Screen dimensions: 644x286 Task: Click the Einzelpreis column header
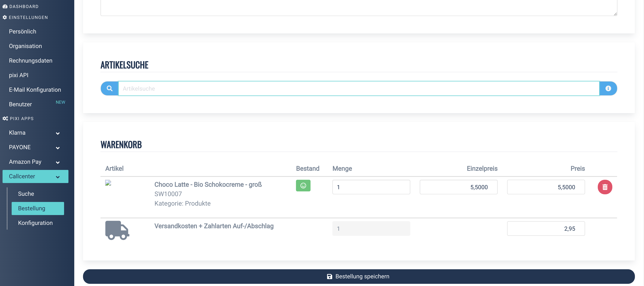(482, 169)
